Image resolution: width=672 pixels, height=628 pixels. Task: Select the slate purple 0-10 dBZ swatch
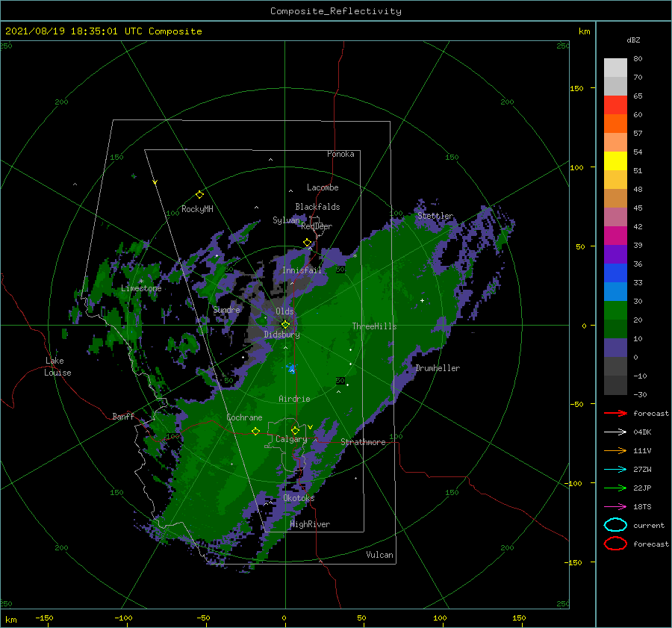point(615,348)
